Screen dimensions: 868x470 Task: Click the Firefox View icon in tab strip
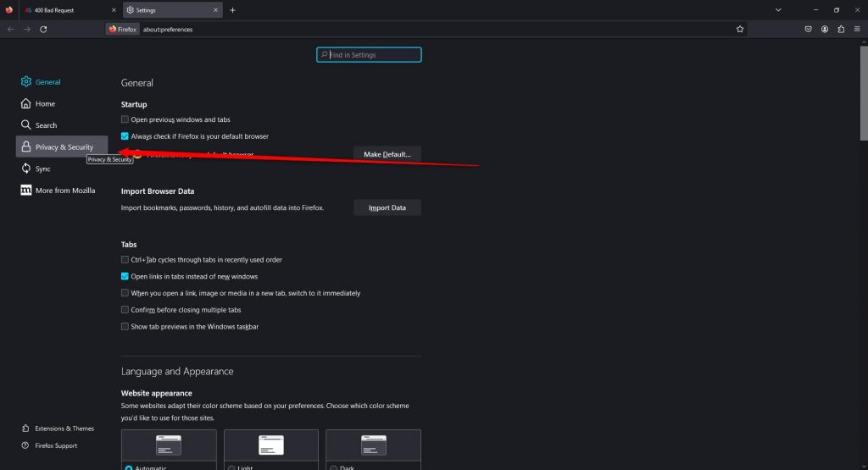[x=9, y=10]
